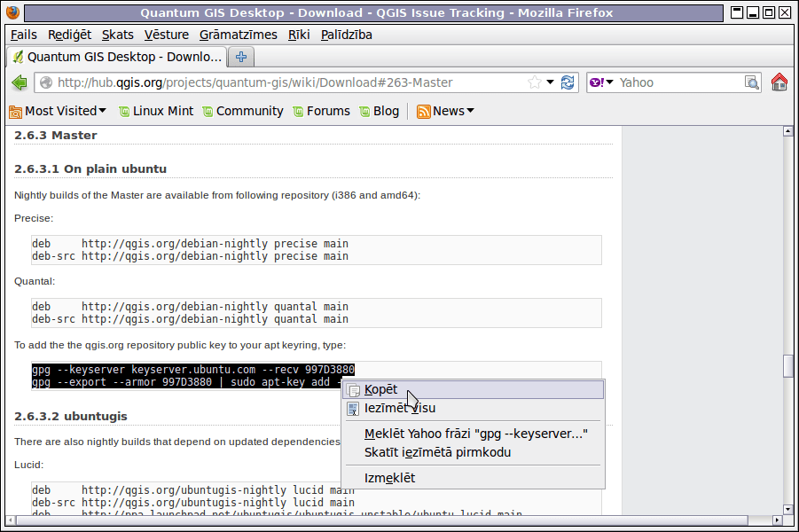Open the Blog bookmark
This screenshot has height=532, width=799.
380,111
